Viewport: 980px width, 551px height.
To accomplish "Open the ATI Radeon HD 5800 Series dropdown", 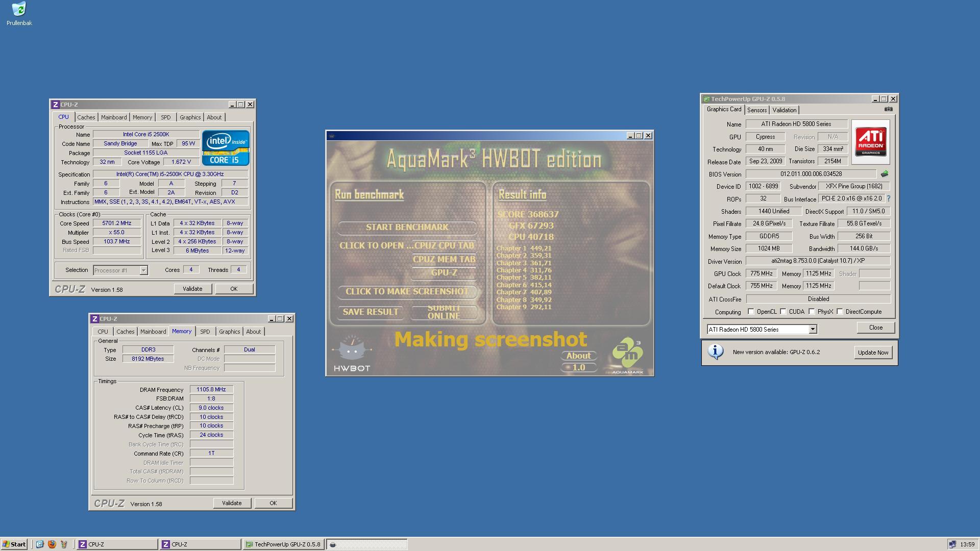I will click(813, 330).
